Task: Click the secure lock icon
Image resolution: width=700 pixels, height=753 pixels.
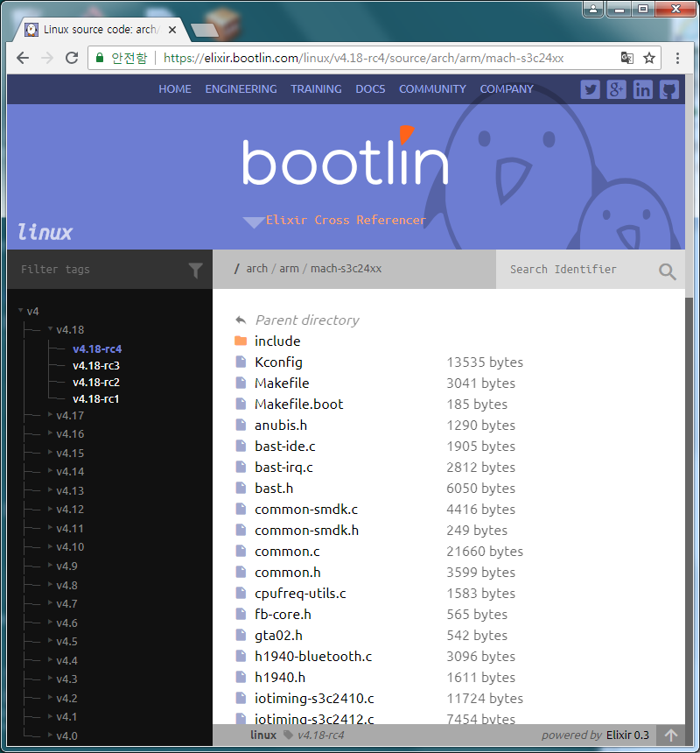Action: (100, 58)
